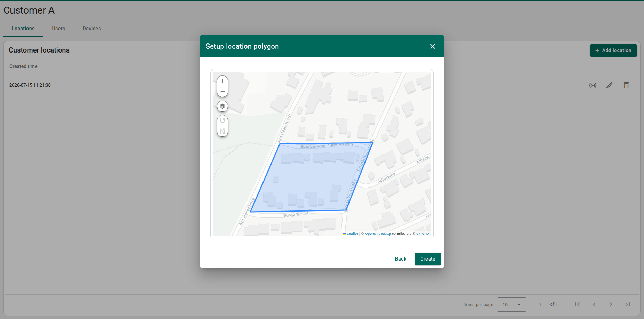Click the Sperberweg street label on map
644x319 pixels.
[313, 146]
